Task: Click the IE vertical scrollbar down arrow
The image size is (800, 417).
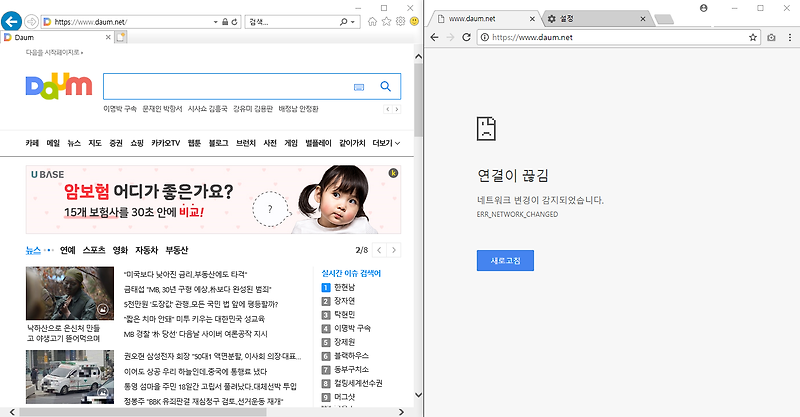Action: 418,395
